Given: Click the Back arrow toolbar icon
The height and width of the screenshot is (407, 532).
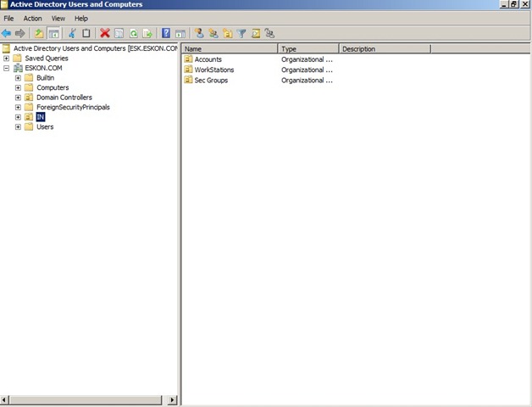Looking at the screenshot, I should (7, 33).
